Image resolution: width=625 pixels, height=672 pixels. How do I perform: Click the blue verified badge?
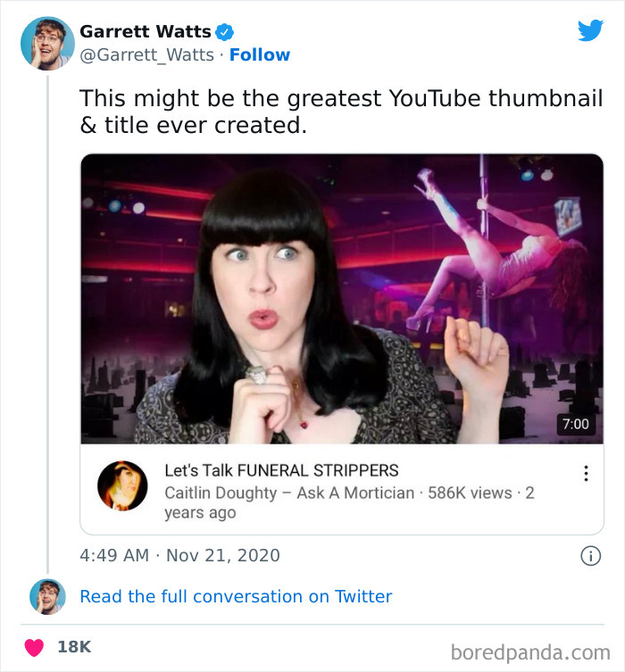click(227, 32)
